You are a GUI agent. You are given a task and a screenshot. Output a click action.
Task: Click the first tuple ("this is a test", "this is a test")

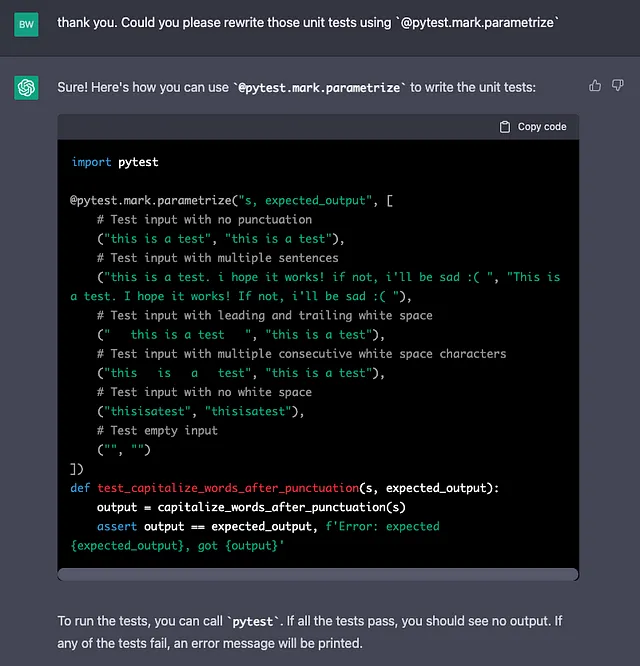click(x=220, y=239)
